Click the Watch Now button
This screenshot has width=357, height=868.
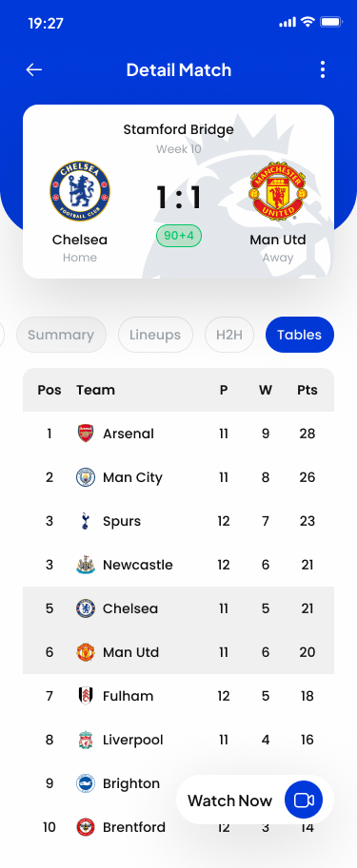pos(255,800)
